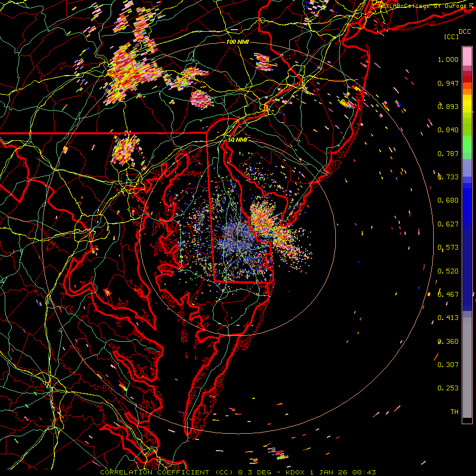Click the 0.360 scale value
The width and height of the screenshot is (476, 476).
tap(448, 342)
